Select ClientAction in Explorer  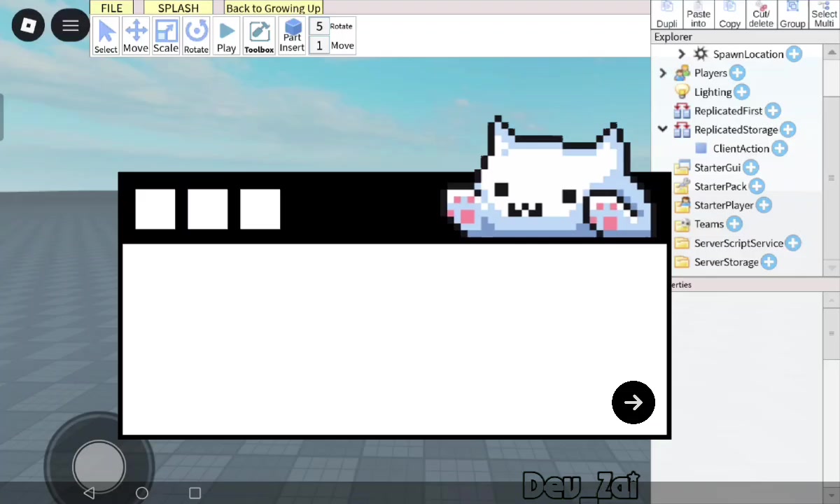tap(741, 148)
